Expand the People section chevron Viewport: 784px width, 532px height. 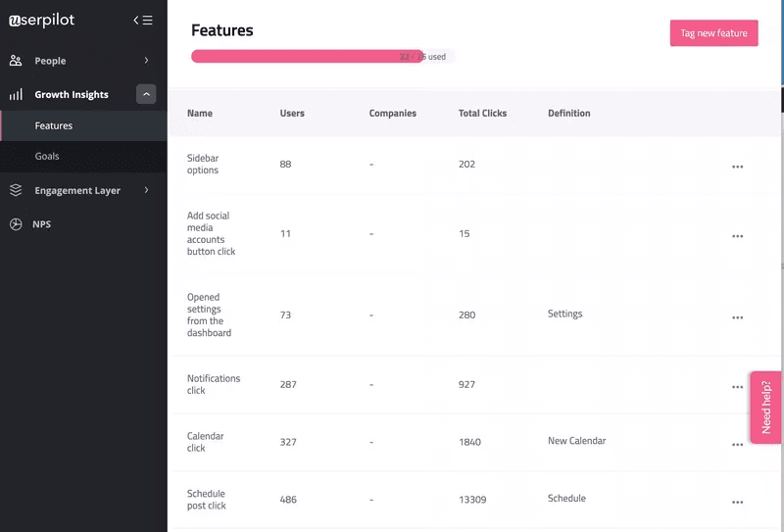[146, 61]
